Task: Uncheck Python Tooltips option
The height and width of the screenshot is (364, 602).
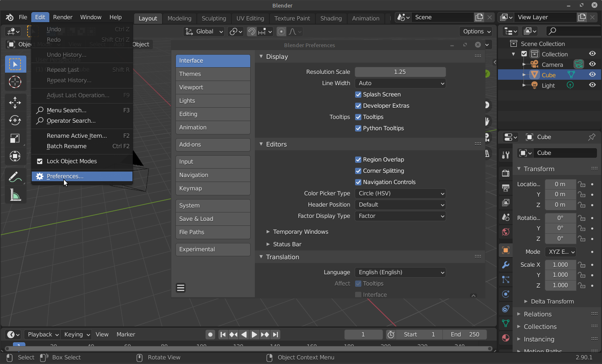Action: point(358,128)
